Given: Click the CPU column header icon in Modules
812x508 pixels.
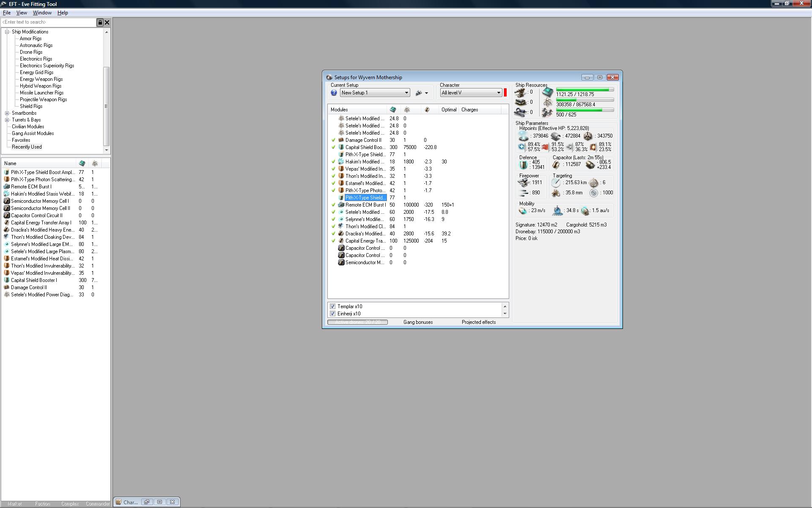Looking at the screenshot, I should (393, 110).
